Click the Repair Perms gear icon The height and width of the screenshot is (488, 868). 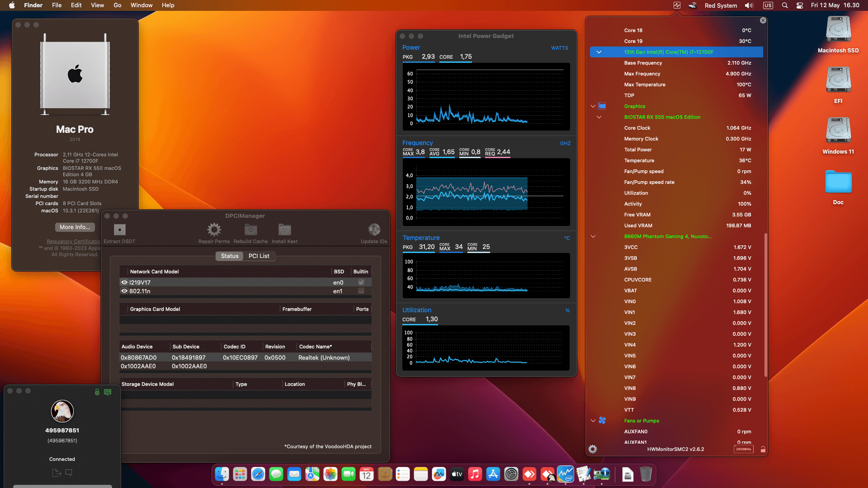click(214, 230)
